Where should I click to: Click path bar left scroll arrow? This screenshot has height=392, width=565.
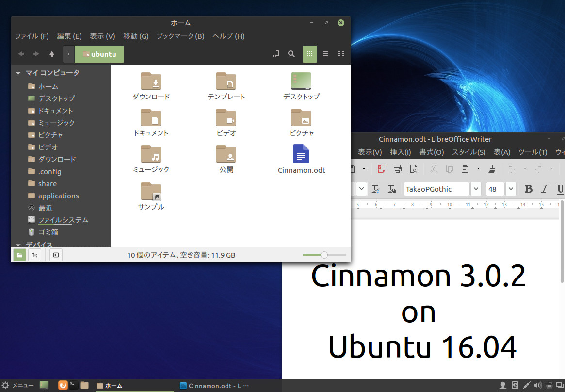[x=68, y=54]
